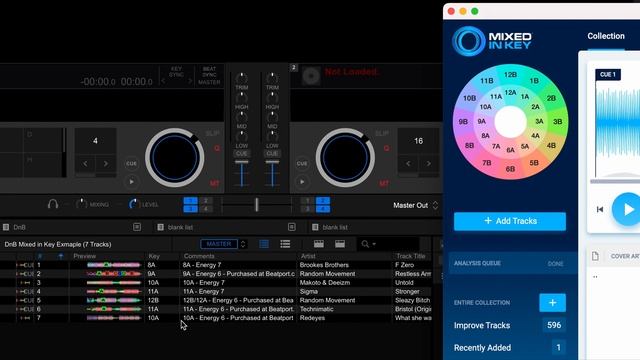Open the Collection tab in Mixed In Key
Image resolution: width=640 pixels, height=360 pixels.
coord(606,36)
